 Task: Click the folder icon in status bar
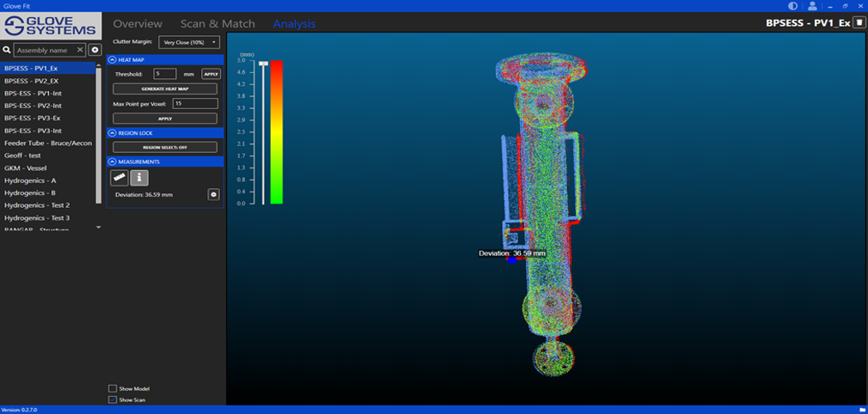[862, 410]
